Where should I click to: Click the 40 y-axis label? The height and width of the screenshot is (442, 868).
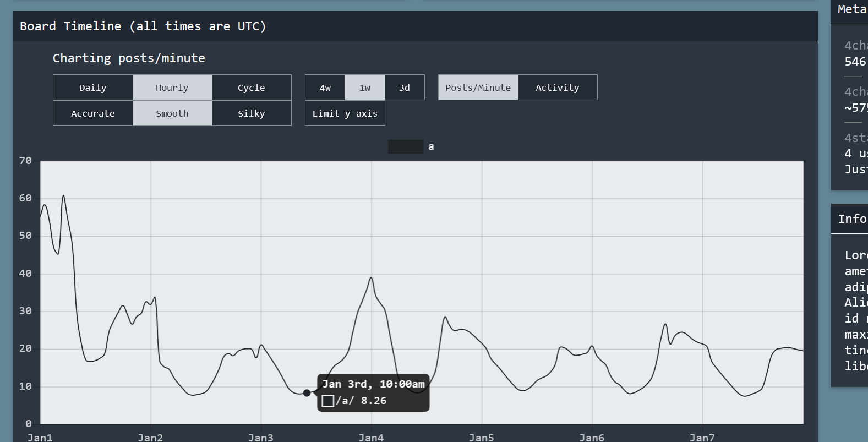point(25,274)
